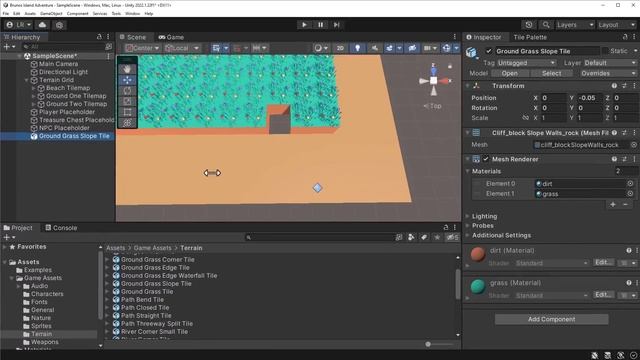Viewport: 640px width, 360px height.
Task: Click the dirt material preview sphere
Action: [478, 254]
